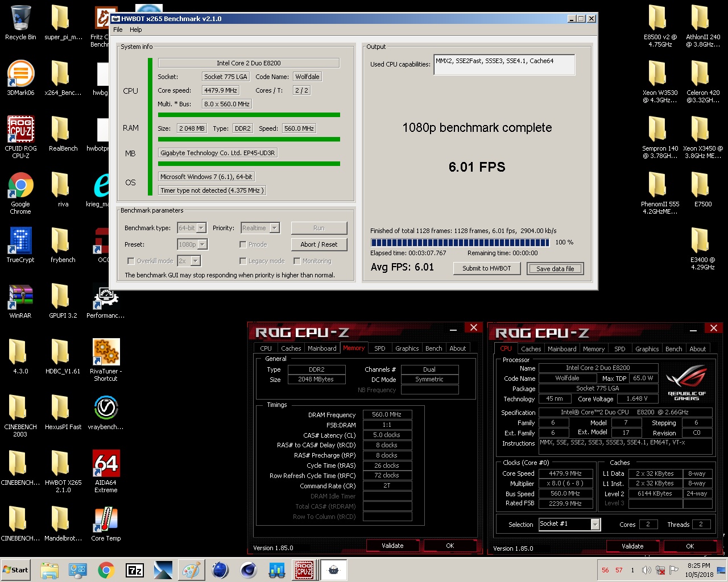The height and width of the screenshot is (582, 728).
Task: Open the Core Temp desktop icon
Action: pos(106,524)
